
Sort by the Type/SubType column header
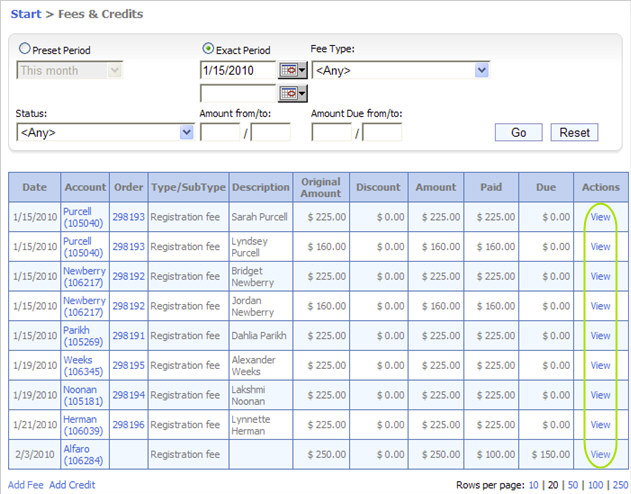tap(188, 187)
